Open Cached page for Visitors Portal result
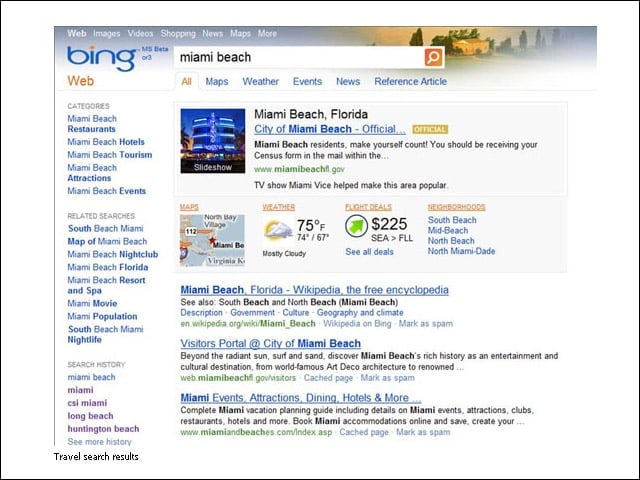 coord(328,378)
